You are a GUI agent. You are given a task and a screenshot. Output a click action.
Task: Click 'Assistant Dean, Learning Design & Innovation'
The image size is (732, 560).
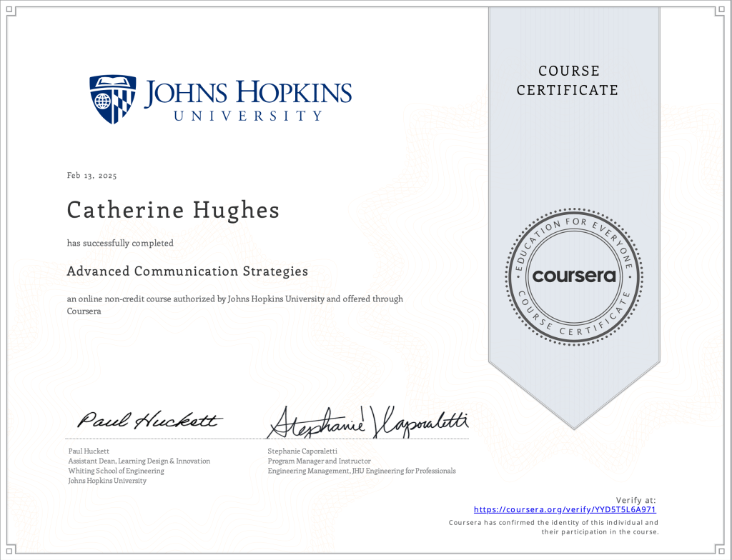pos(139,461)
